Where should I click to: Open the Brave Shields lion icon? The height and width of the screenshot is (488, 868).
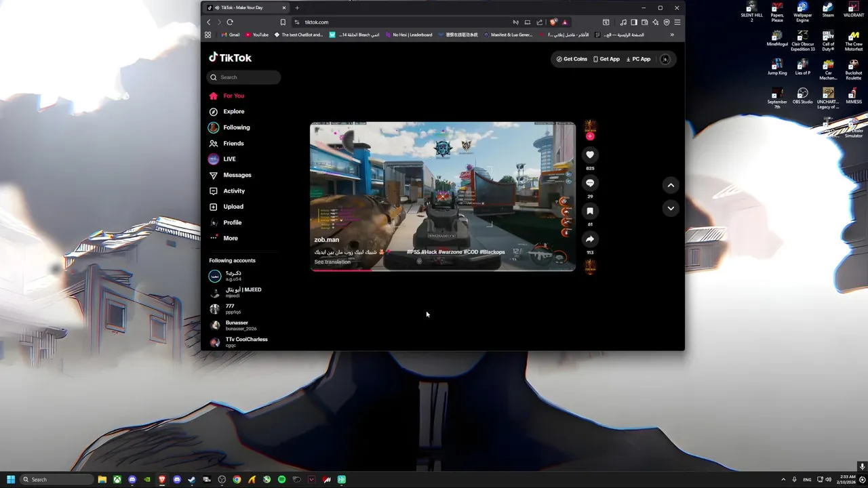553,22
